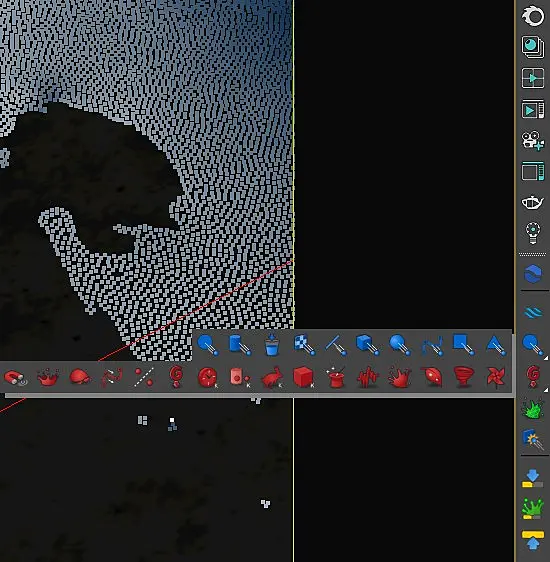Start interactive rendering in viewport icon
This screenshot has height=562, width=550.
[533, 78]
